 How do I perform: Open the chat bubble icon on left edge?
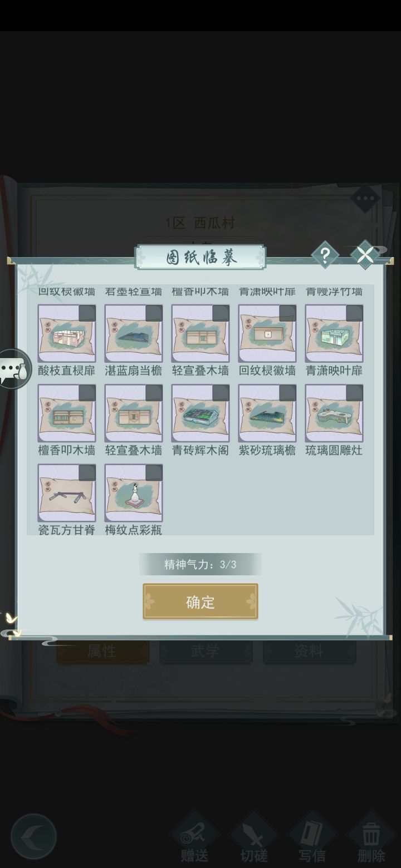[x=14, y=368]
